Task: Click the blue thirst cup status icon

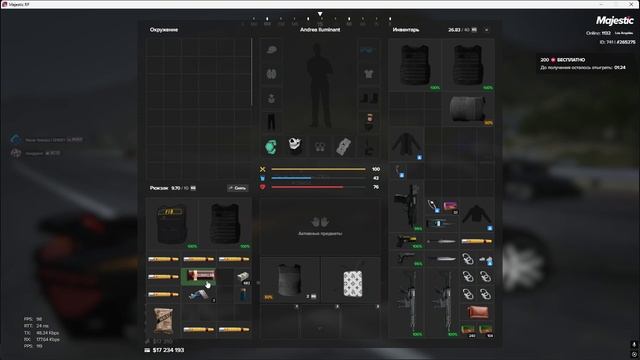Action: click(x=262, y=178)
